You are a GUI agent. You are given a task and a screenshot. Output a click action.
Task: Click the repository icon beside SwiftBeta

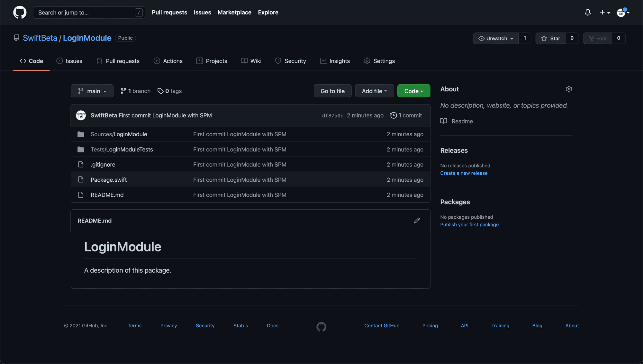16,38
